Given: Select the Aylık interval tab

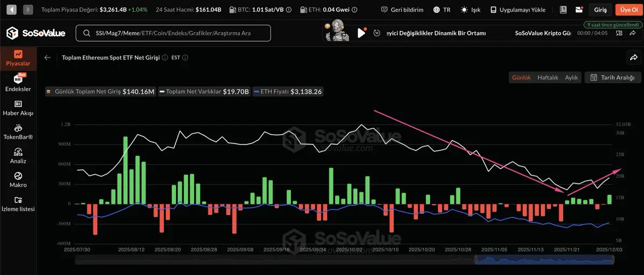Looking at the screenshot, I should click(x=572, y=77).
